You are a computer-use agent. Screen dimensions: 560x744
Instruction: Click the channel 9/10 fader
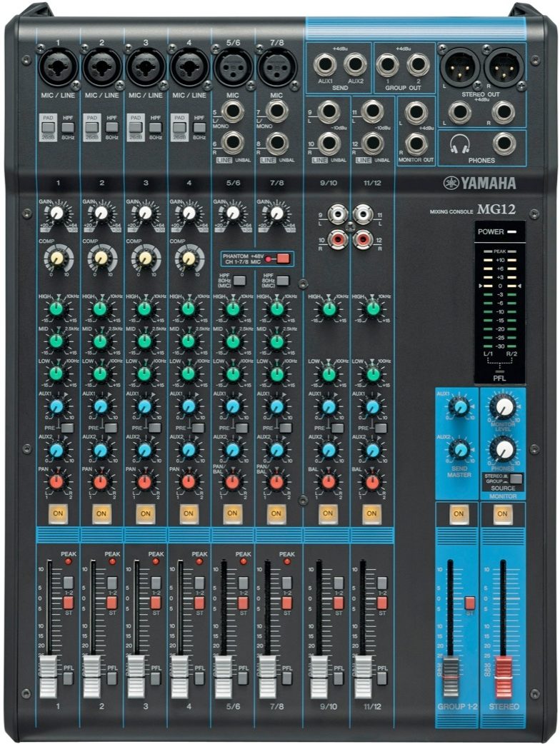[x=319, y=677]
